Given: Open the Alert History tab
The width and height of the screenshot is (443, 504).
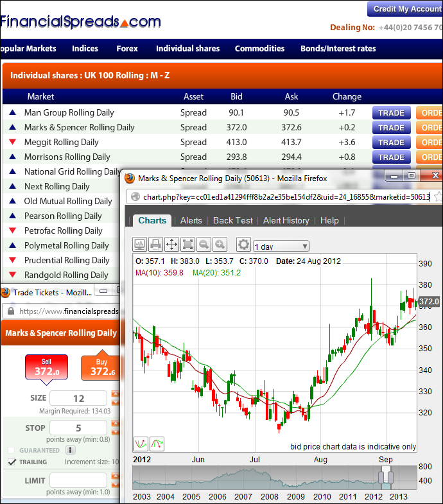Looking at the screenshot, I should pos(286,220).
